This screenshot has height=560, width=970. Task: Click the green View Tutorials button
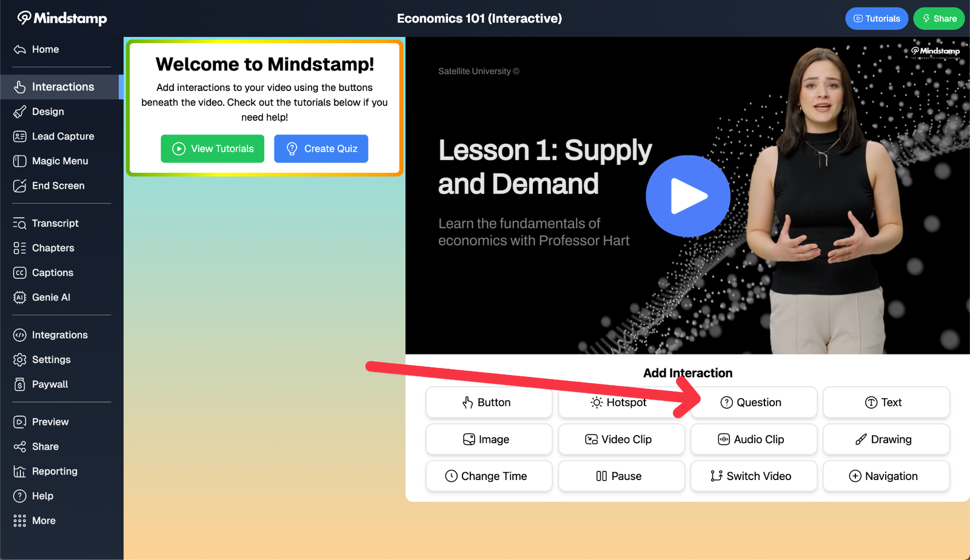212,148
